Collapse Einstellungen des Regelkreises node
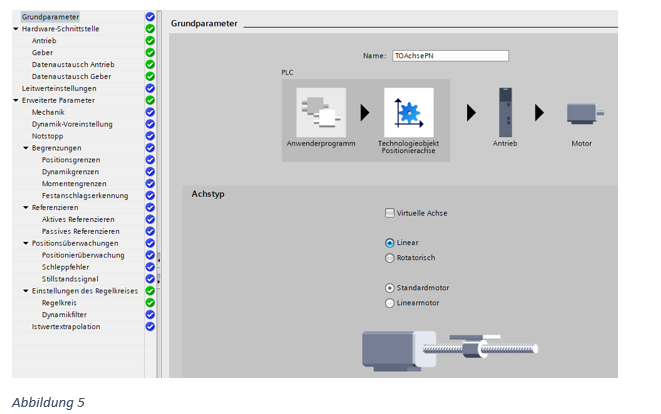 click(x=26, y=291)
